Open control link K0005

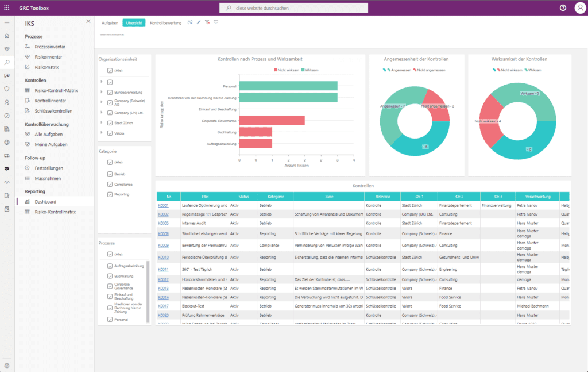[163, 223]
